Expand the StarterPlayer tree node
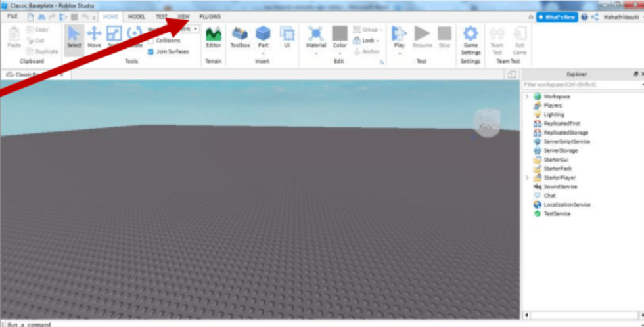 point(527,178)
